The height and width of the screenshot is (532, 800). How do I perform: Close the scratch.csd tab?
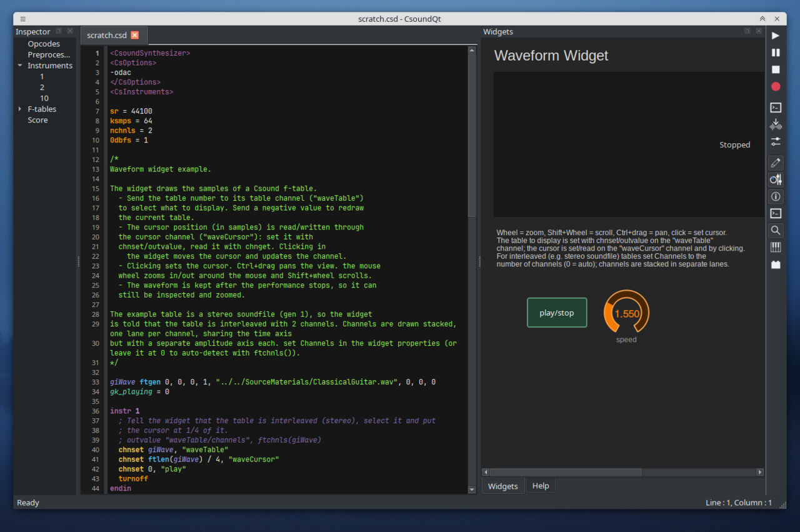(134, 35)
